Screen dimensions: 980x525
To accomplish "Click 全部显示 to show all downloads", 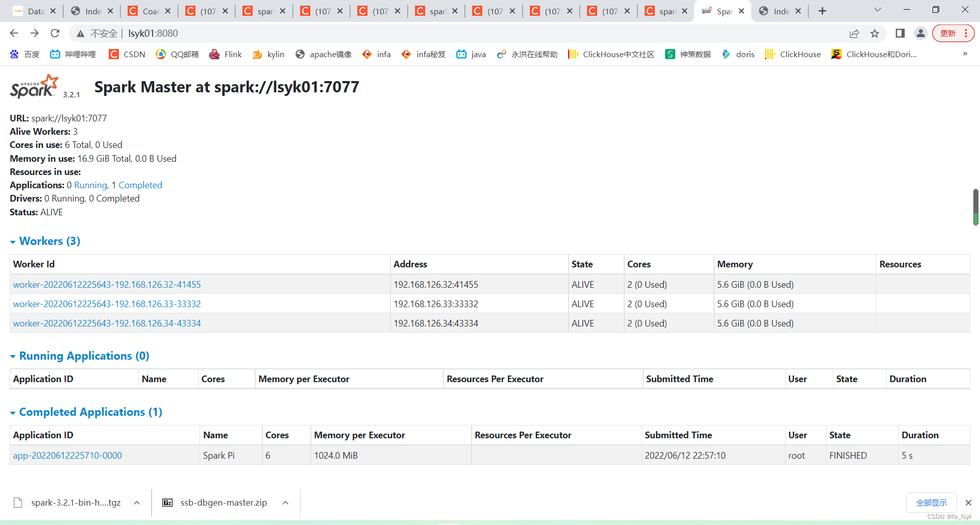I will 932,503.
